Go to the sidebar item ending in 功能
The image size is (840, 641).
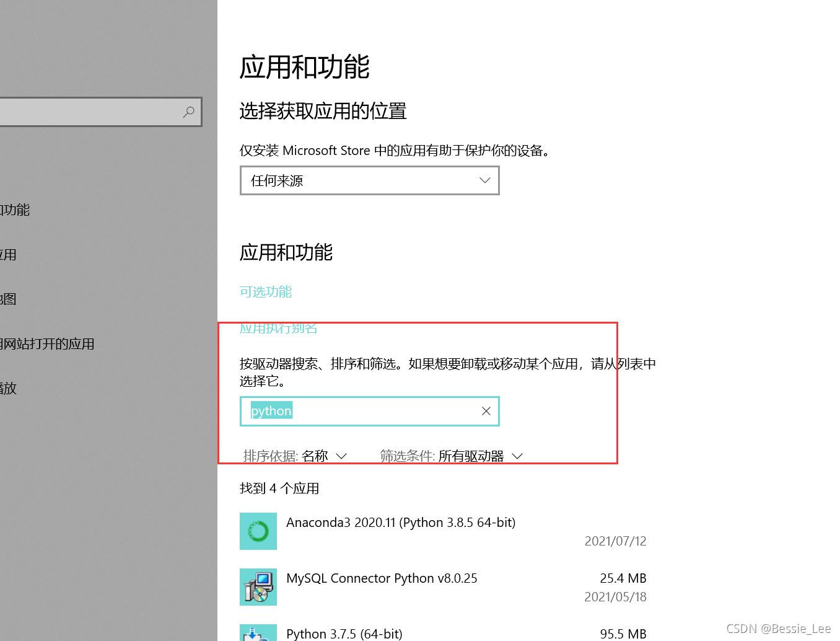coord(15,210)
